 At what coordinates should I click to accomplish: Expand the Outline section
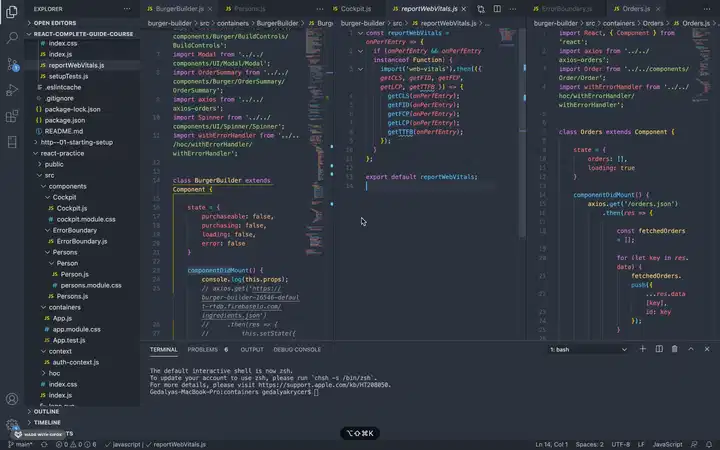click(46, 411)
